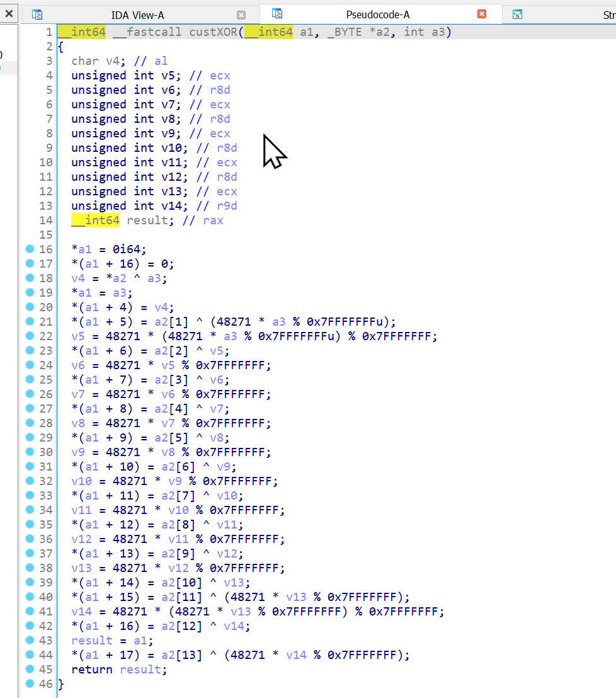Close the IDA View-A tab
This screenshot has height=698, width=616.
pos(241,14)
